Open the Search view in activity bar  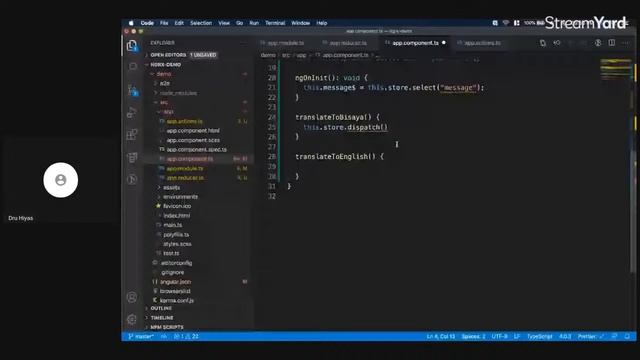(133, 67)
